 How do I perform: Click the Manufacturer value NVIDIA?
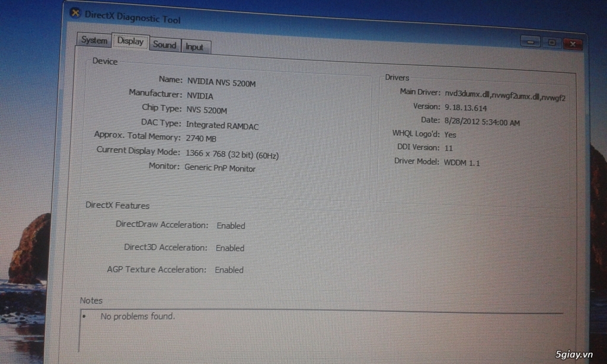tap(200, 95)
